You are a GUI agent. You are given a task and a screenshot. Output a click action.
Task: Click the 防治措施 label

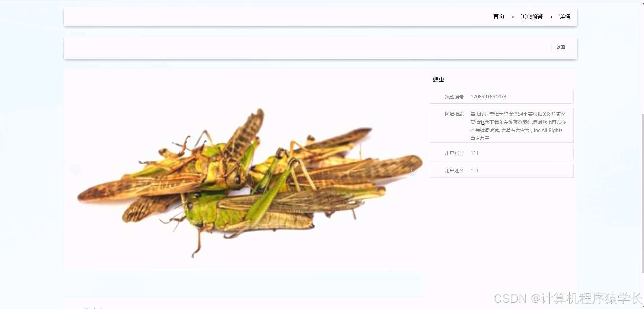pos(454,114)
